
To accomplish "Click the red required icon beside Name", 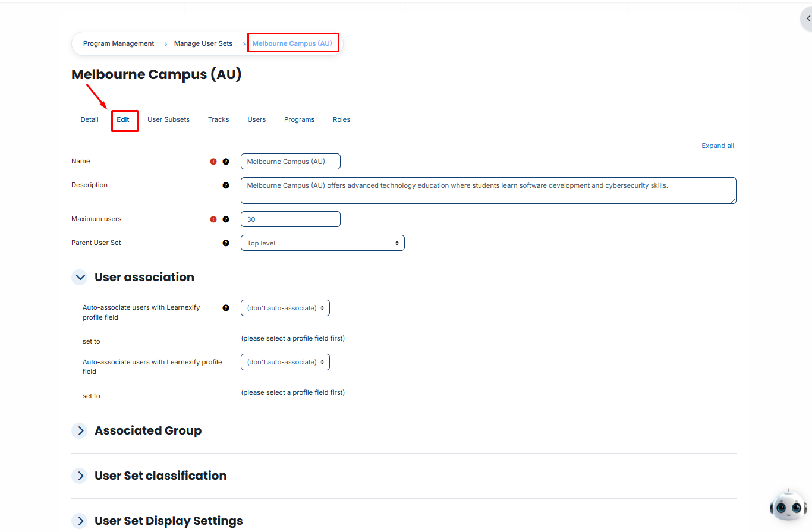I will tap(213, 162).
